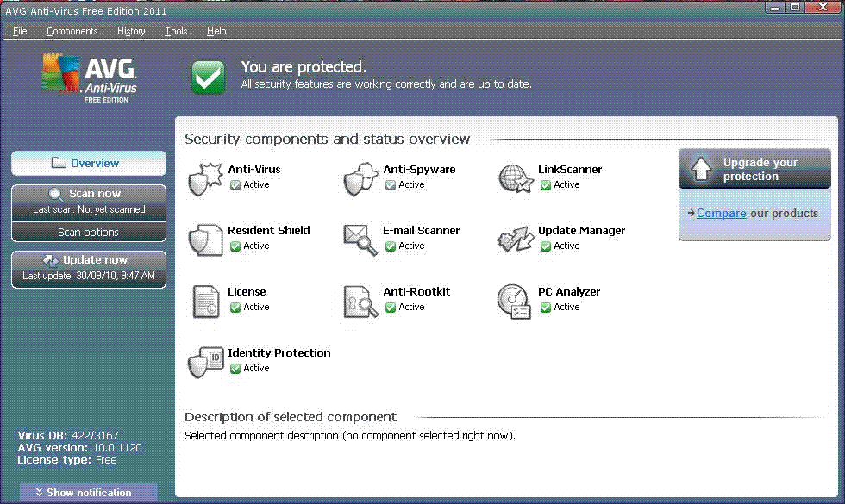Open the History menu
The width and height of the screenshot is (845, 504).
click(x=131, y=31)
